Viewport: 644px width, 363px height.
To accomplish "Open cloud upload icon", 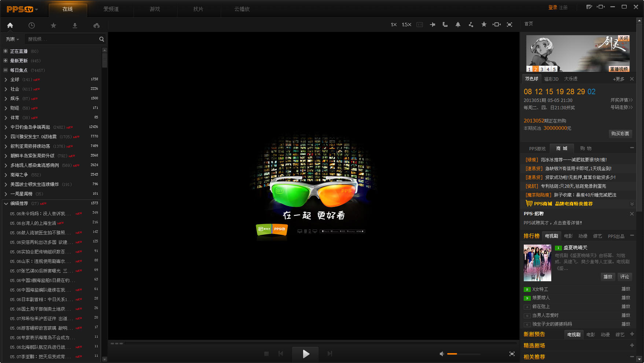I will click(x=96, y=25).
